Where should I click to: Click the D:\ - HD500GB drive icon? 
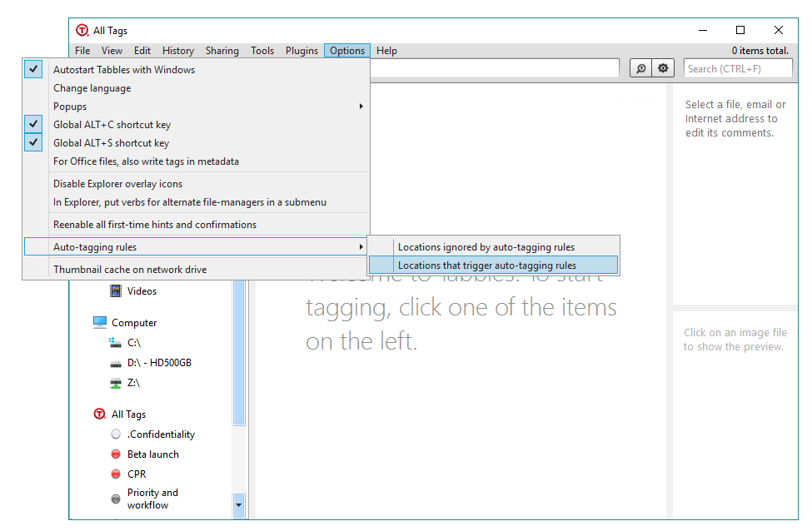click(116, 364)
